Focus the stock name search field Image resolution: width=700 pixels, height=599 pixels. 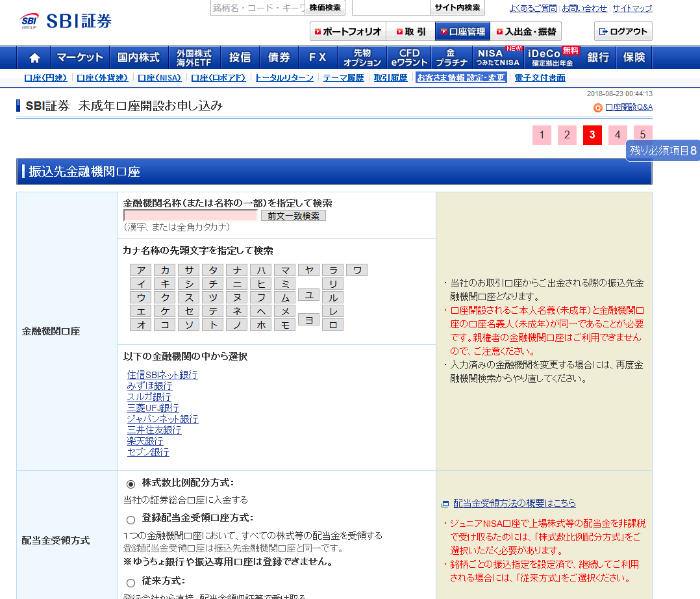pos(258,8)
